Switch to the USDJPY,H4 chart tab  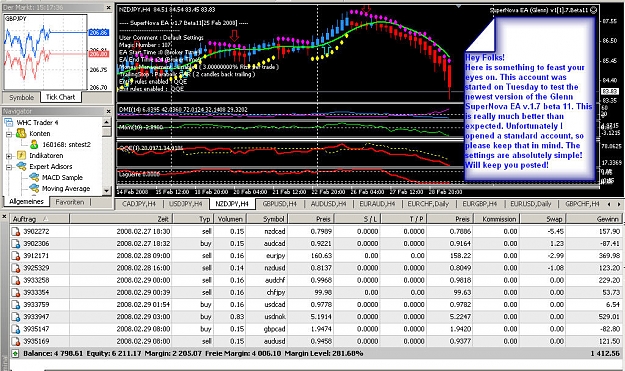(x=186, y=204)
